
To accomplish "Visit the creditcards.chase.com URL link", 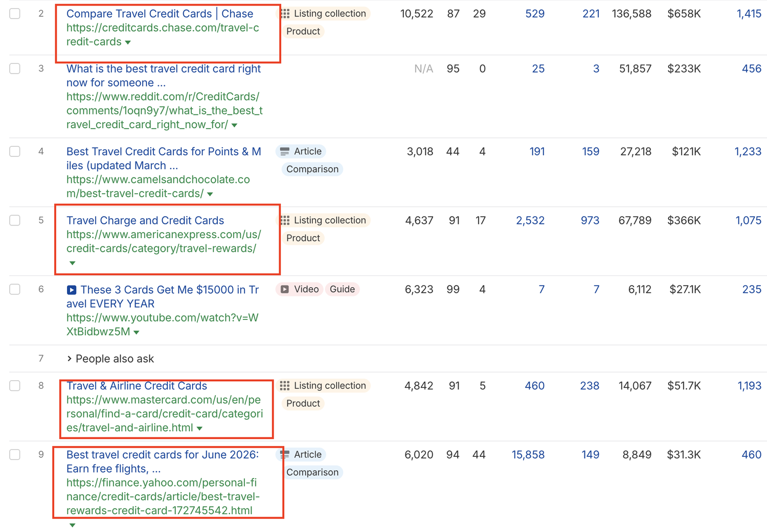I will click(x=163, y=35).
